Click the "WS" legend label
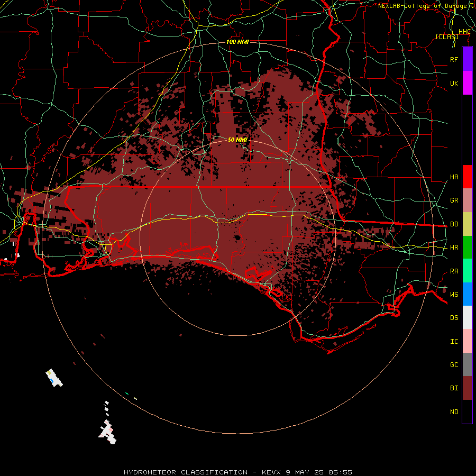 coord(454,295)
